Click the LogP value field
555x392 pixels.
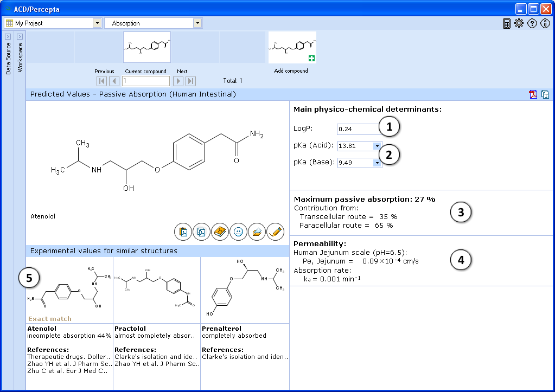tap(358, 129)
